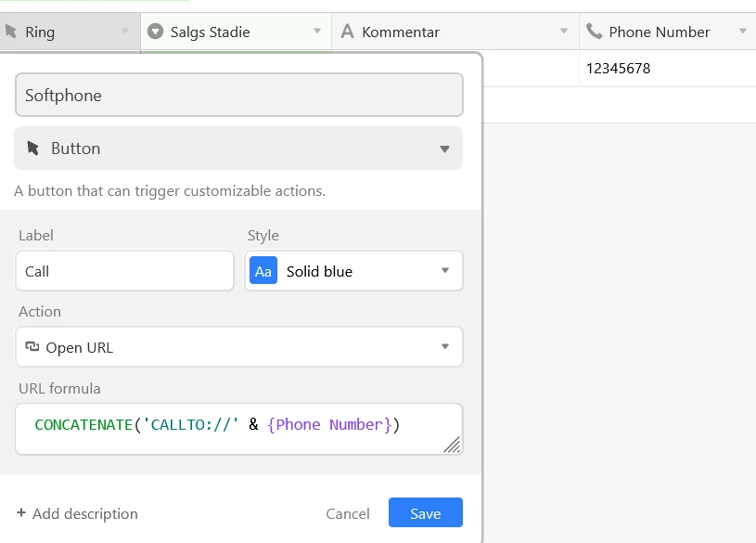Image resolution: width=756 pixels, height=543 pixels.
Task: Open the Button field type dropdown
Action: tap(444, 149)
